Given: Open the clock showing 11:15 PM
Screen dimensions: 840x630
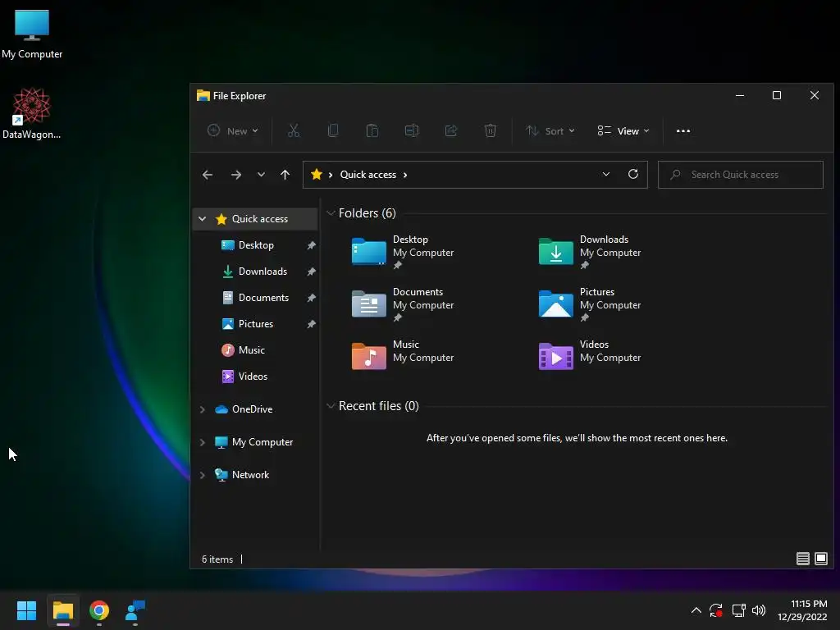Looking at the screenshot, I should (x=802, y=610).
